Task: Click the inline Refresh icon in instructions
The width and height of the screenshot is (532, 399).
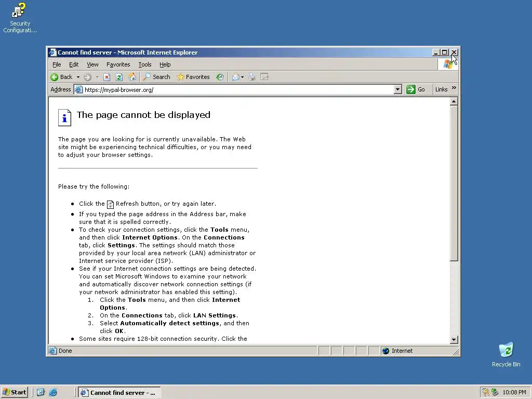Action: tap(110, 204)
